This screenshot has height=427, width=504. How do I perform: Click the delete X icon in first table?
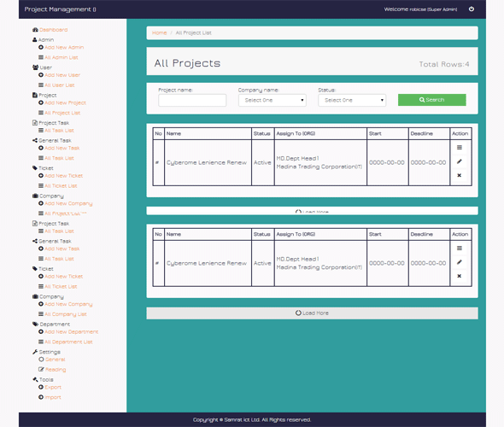(x=460, y=175)
